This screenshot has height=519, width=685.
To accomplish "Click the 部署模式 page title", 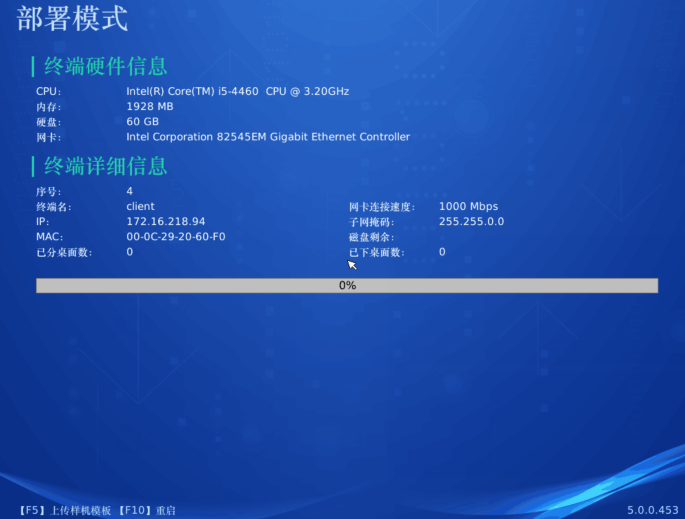I will click(x=72, y=19).
